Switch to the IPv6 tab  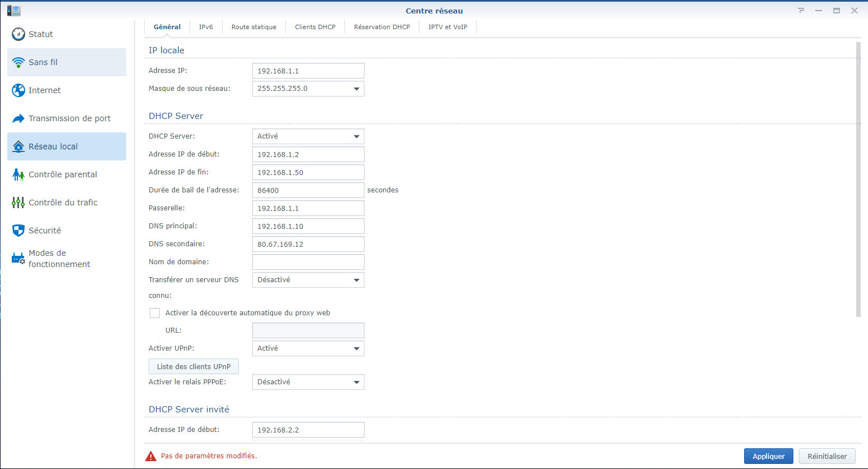coord(206,27)
